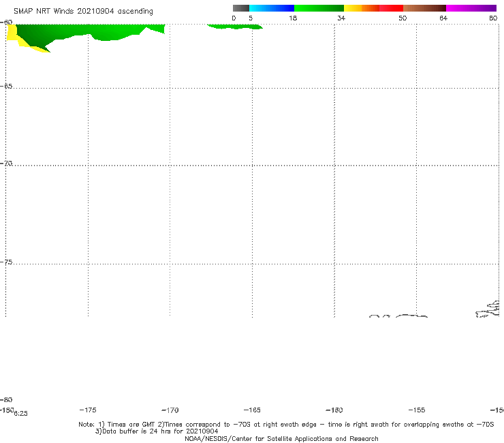Click the -65 latitude axis label
Screen dimensions: 504x443
click(6, 87)
